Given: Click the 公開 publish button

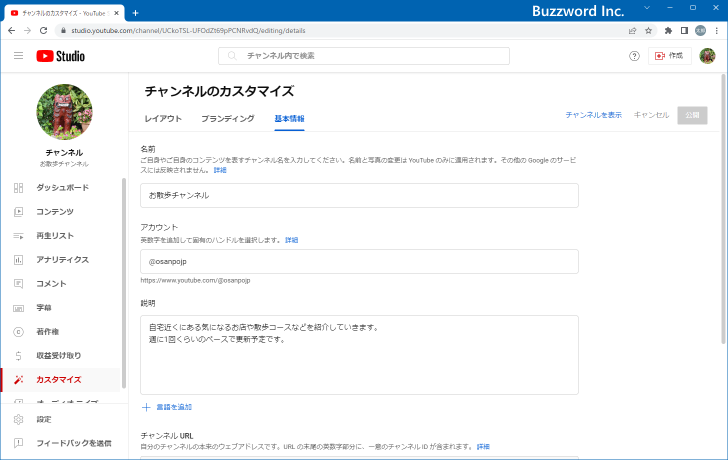Looking at the screenshot, I should click(692, 115).
